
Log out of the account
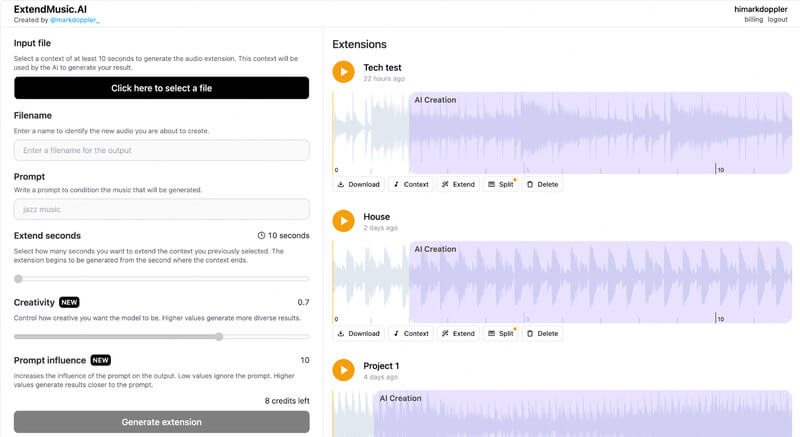778,19
